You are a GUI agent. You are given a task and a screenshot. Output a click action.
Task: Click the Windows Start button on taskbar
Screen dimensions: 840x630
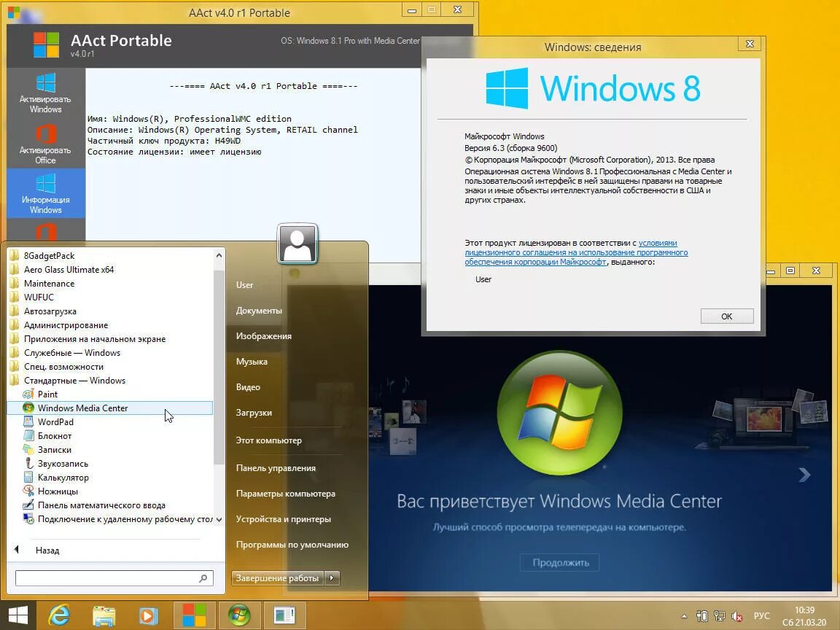click(x=17, y=616)
